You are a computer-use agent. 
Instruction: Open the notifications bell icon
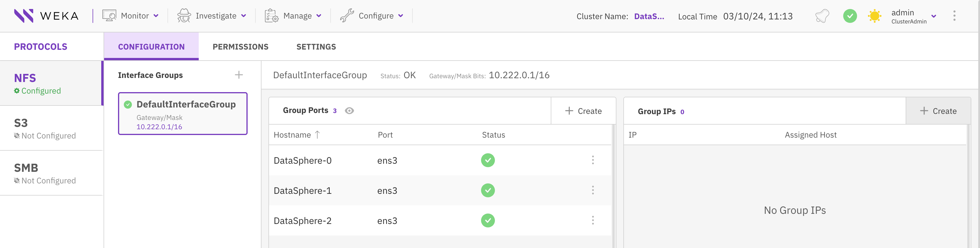pyautogui.click(x=822, y=16)
